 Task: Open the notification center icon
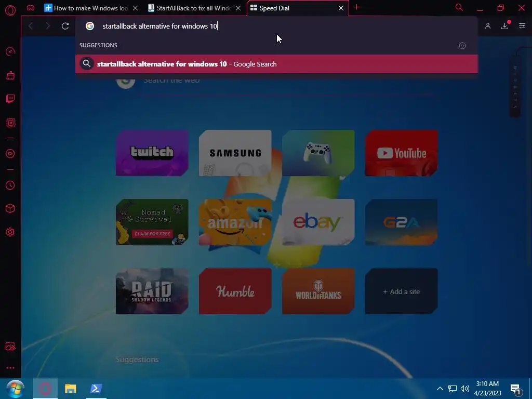515,389
